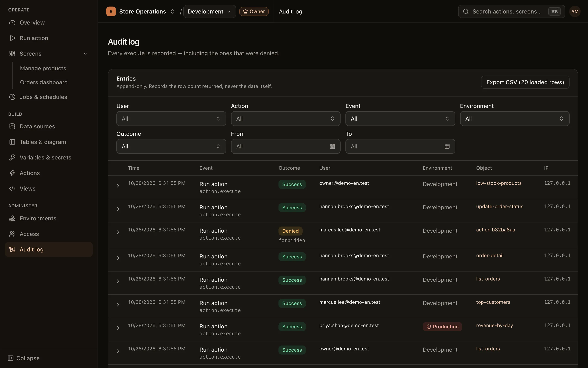Image resolution: width=588 pixels, height=368 pixels.
Task: Click the Tables & diagram icon
Action: pos(12,142)
